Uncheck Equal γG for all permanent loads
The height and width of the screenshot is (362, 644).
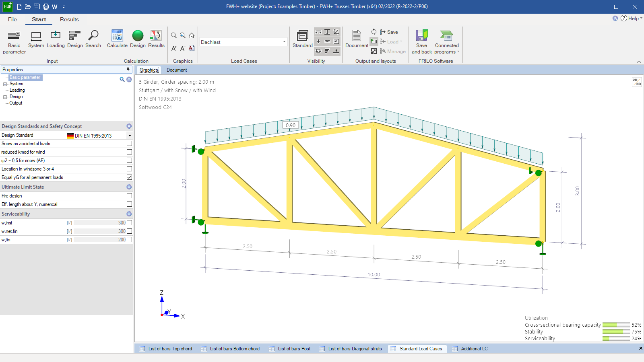point(129,177)
